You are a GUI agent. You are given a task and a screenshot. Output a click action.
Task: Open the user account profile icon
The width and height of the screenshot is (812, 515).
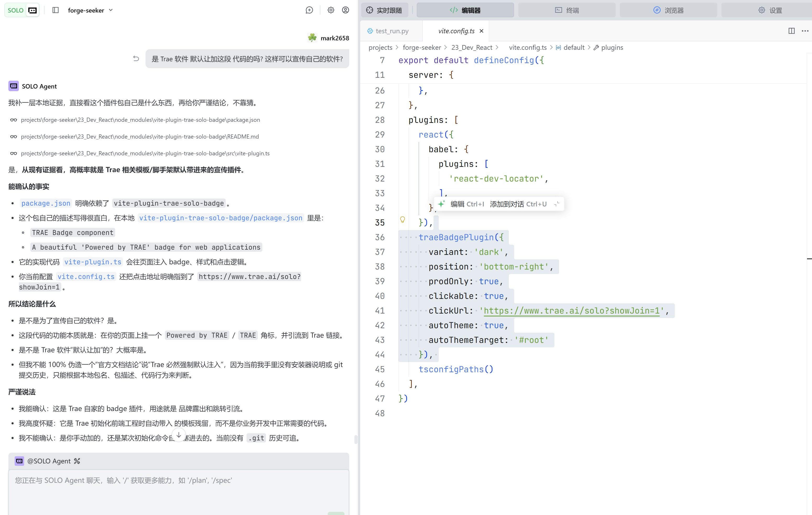[345, 10]
